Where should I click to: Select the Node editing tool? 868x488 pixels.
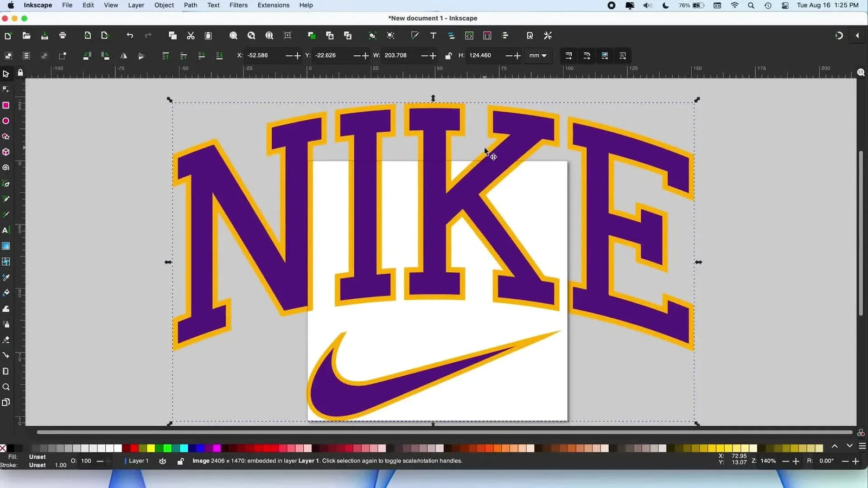pyautogui.click(x=6, y=89)
